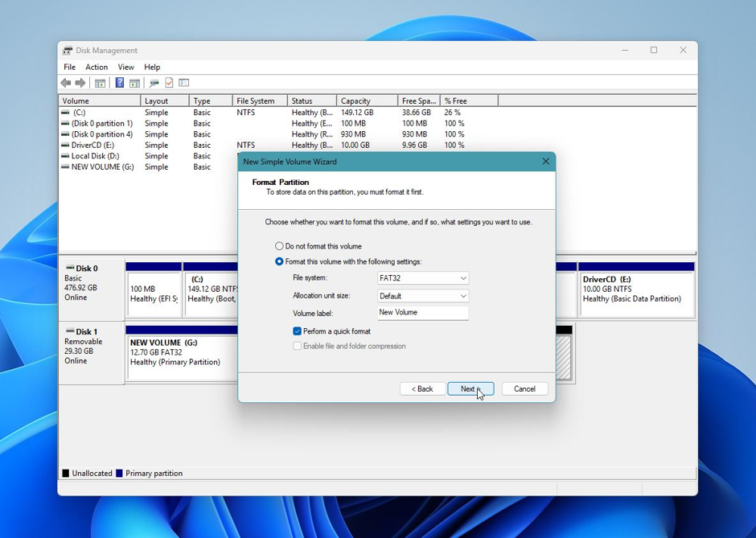The height and width of the screenshot is (538, 756).
Task: Select the DriverCD (E:) partition block
Action: tap(636, 290)
